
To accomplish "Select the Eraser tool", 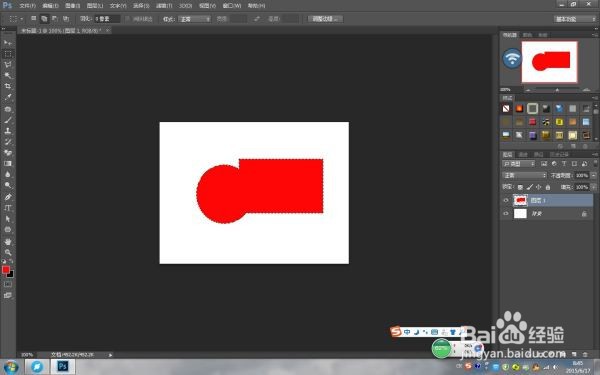I will point(8,152).
